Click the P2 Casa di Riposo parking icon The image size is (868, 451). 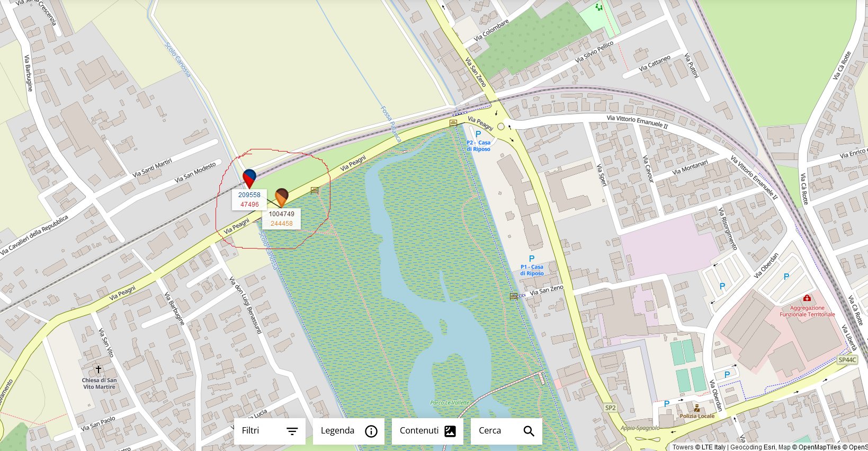click(x=478, y=135)
